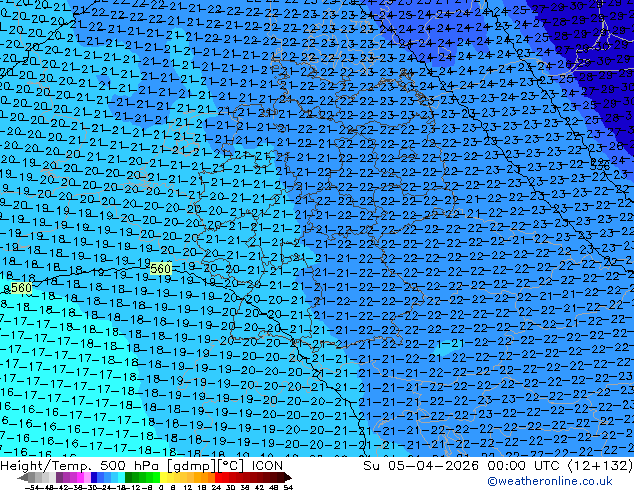Pick the yellow swatch in the color legend
The height and width of the screenshot is (490, 634).
tap(163, 477)
